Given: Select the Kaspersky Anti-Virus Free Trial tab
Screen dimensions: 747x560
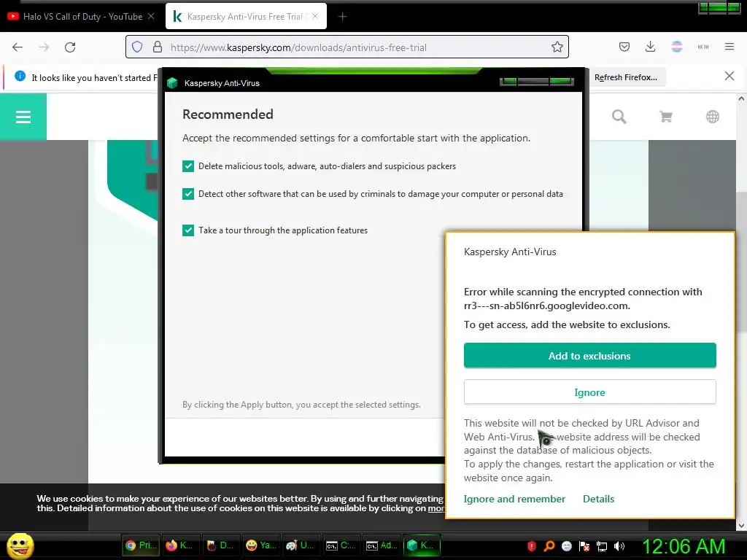Looking at the screenshot, I should tap(244, 17).
